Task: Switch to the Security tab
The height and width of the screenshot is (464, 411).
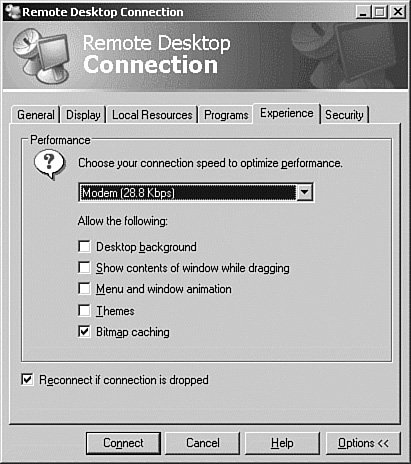Action: [344, 115]
